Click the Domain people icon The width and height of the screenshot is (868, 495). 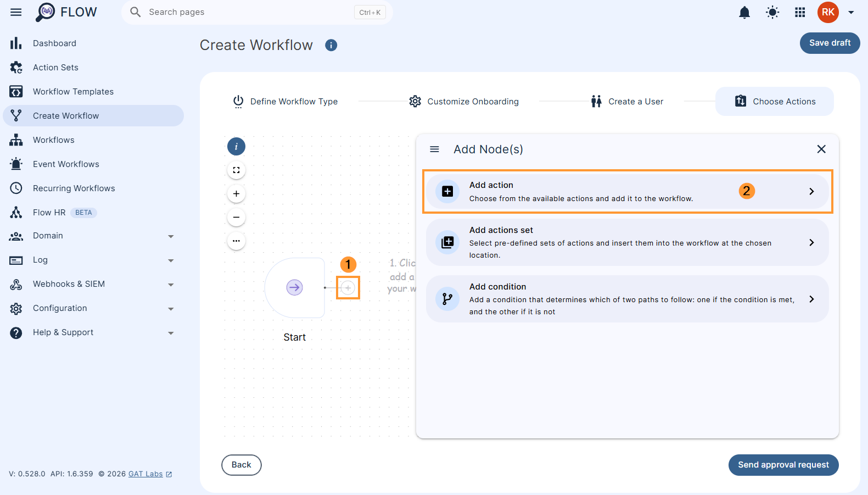(16, 236)
